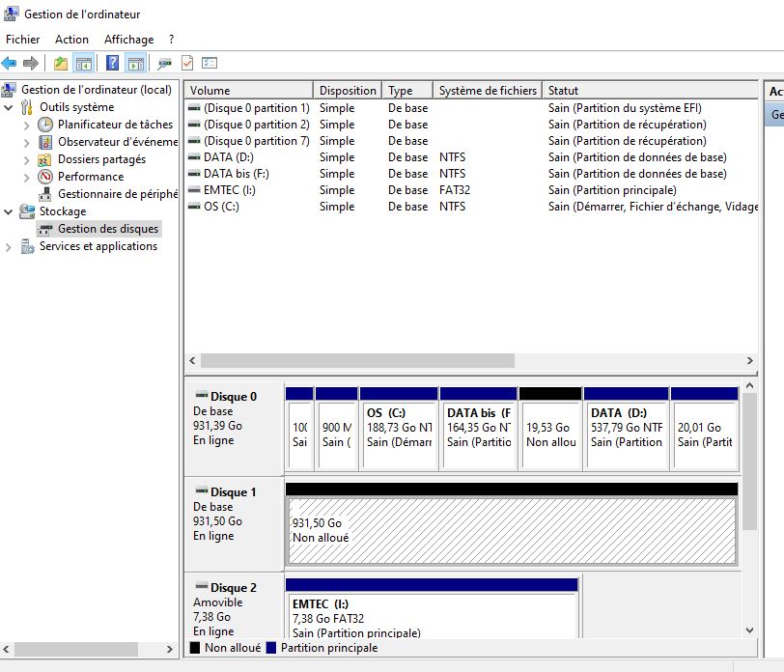Click the blue Back arrow in toolbar
The height and width of the screenshot is (672, 784).
tap(10, 64)
